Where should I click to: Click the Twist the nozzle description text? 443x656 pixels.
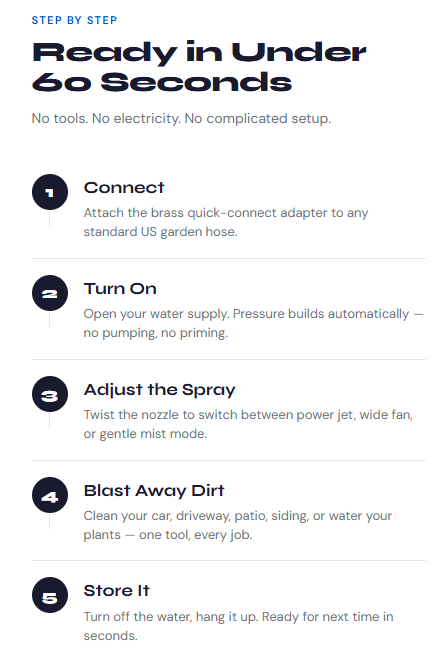(248, 424)
